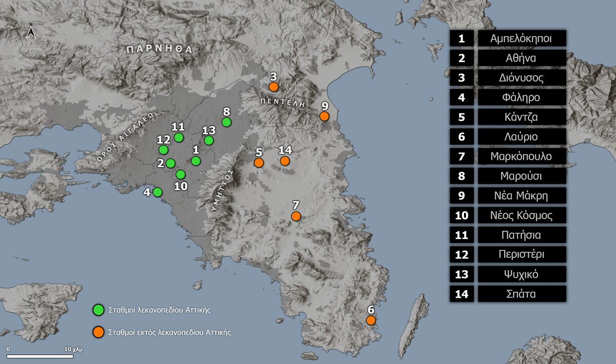Image resolution: width=616 pixels, height=364 pixels.
Task: Select the Αμπελόκηποι row in the station list
Action: pyautogui.click(x=521, y=38)
